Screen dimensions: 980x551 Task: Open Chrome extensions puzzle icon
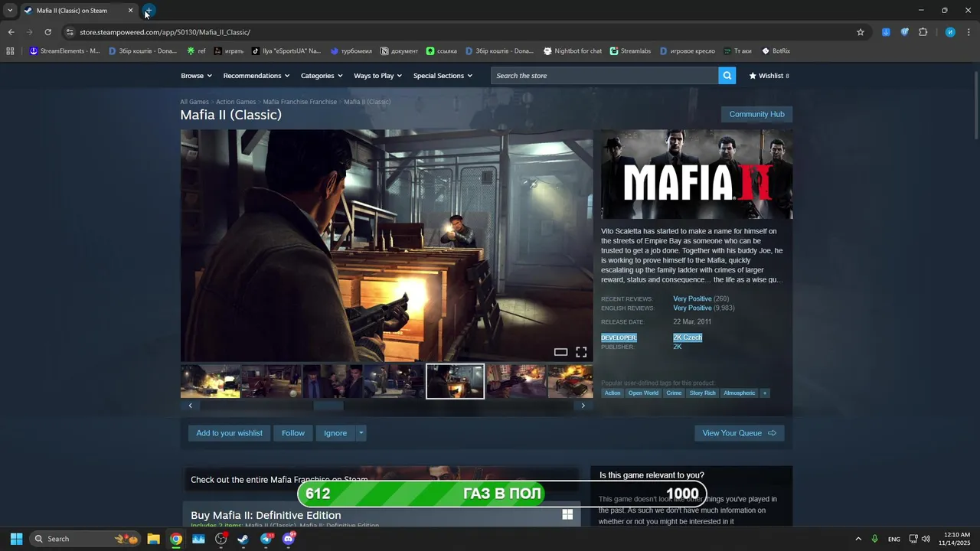[x=923, y=32]
